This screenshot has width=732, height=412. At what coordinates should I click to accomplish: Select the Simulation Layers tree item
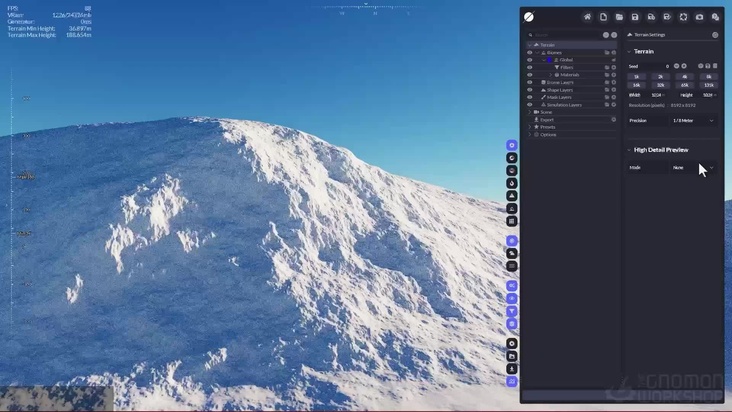tap(564, 105)
